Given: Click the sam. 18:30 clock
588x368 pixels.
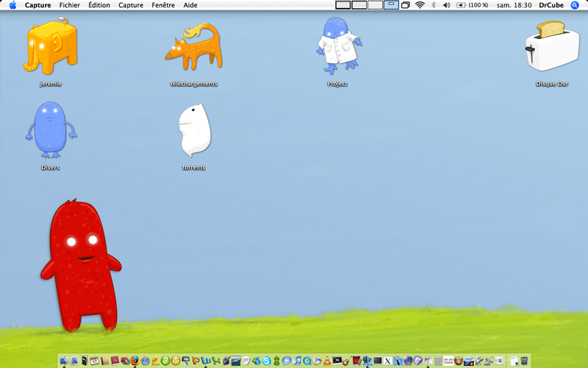Looking at the screenshot, I should 514,5.
